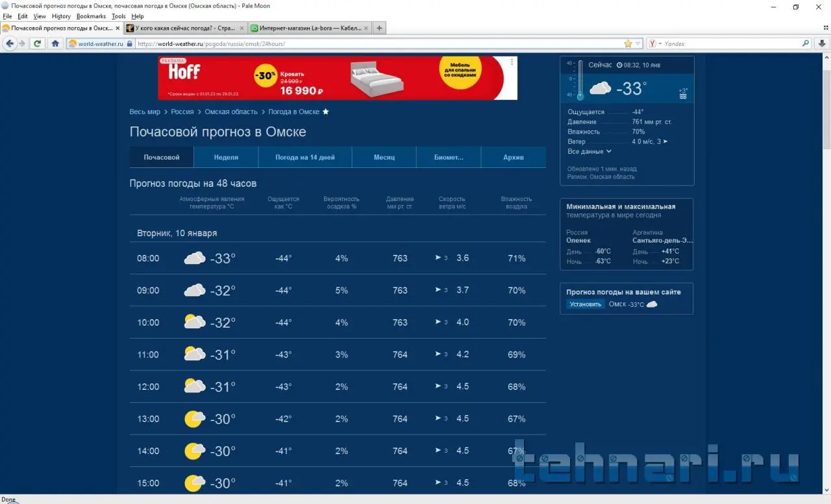Image resolution: width=831 pixels, height=504 pixels.
Task: Open the browser Home page
Action: tap(55, 43)
